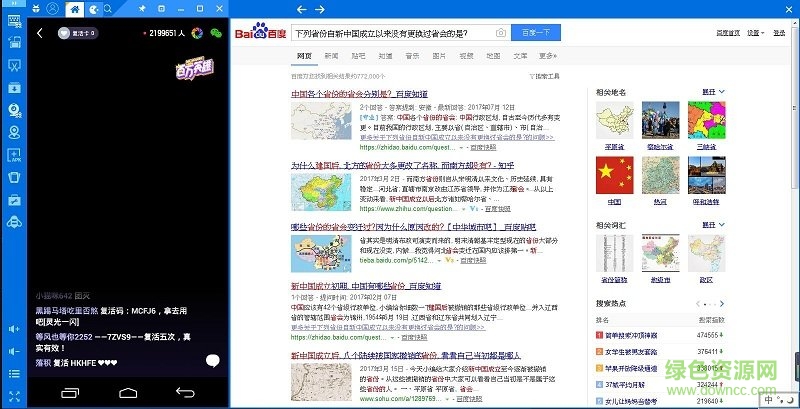Viewport: 800px width, 409px height.
Task: Switch to the 图片 tab
Action: (437, 56)
